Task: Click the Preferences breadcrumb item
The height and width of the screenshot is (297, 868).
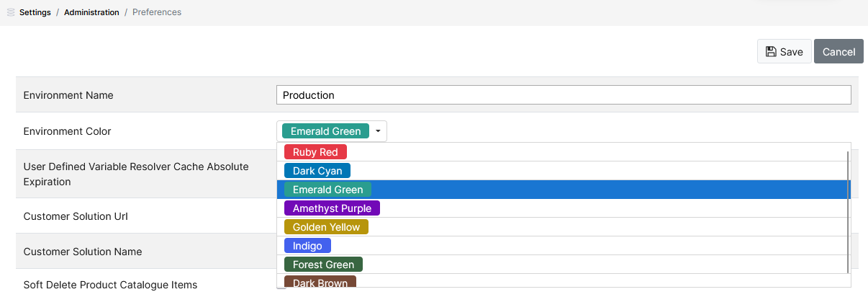Action: [157, 12]
